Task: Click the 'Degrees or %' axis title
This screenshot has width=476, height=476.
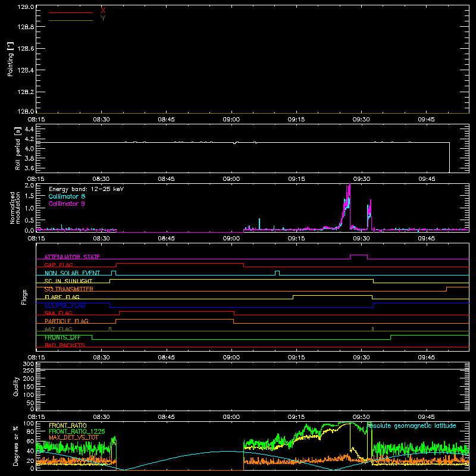Action: [16, 446]
